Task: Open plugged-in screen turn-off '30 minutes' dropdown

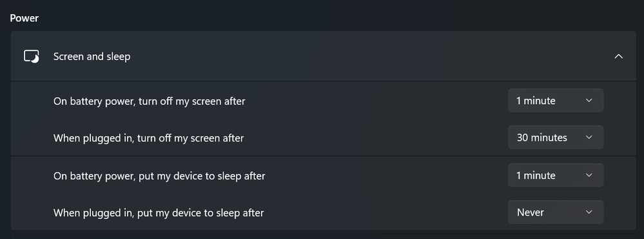Action: coord(556,138)
